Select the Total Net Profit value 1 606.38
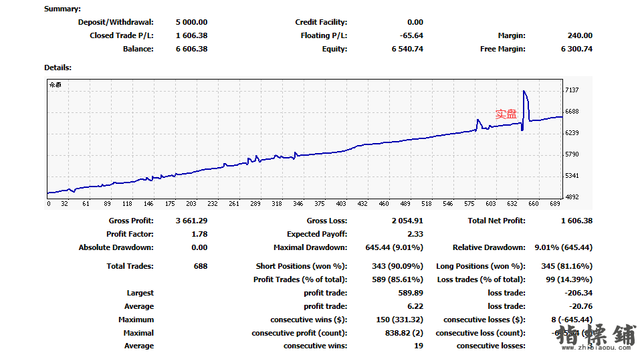This screenshot has height=353, width=644. [x=576, y=221]
